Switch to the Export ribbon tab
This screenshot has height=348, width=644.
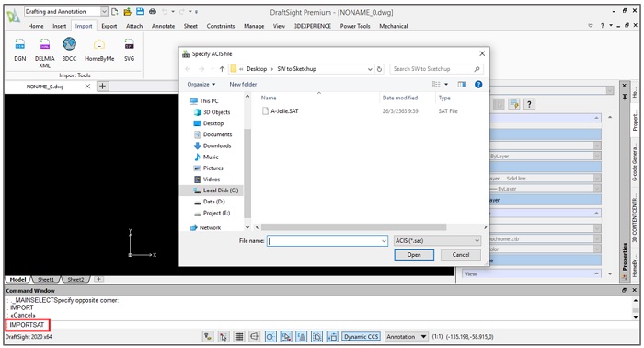coord(109,26)
